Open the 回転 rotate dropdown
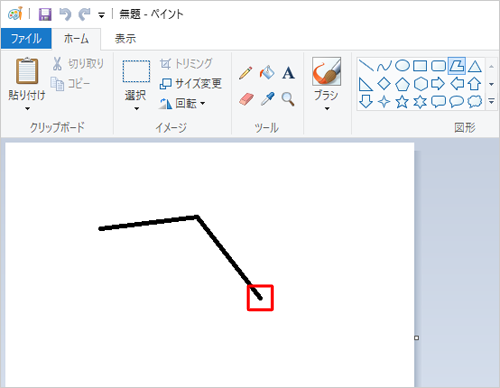This screenshot has height=388, width=500. tap(182, 104)
